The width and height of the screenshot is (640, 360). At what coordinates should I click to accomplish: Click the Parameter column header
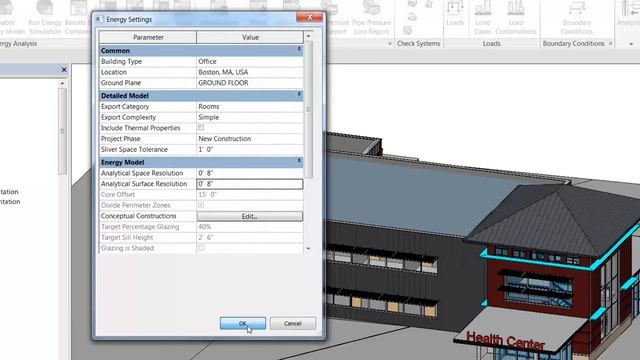point(148,37)
